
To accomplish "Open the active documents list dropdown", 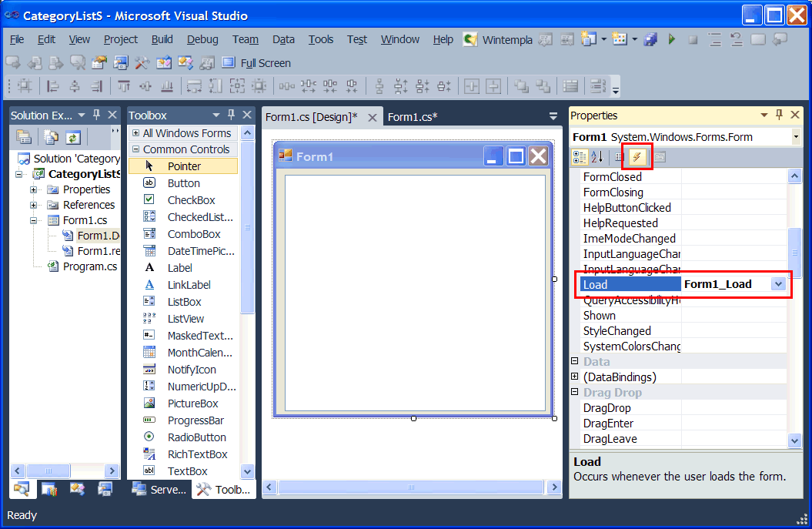I will tap(553, 116).
